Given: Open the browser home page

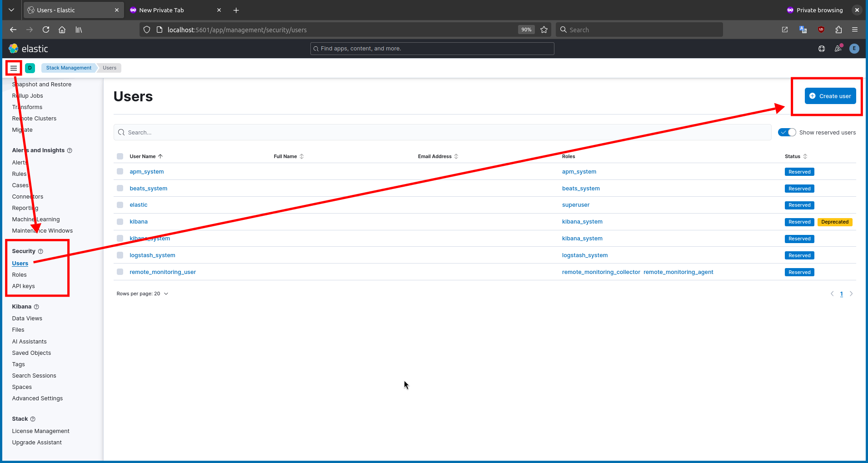Looking at the screenshot, I should point(62,30).
